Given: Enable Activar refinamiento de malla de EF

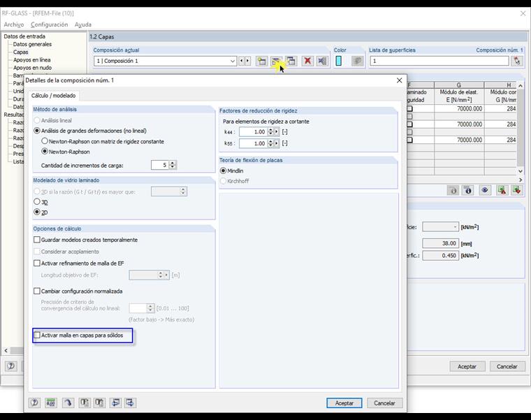Looking at the screenshot, I should coord(37,263).
